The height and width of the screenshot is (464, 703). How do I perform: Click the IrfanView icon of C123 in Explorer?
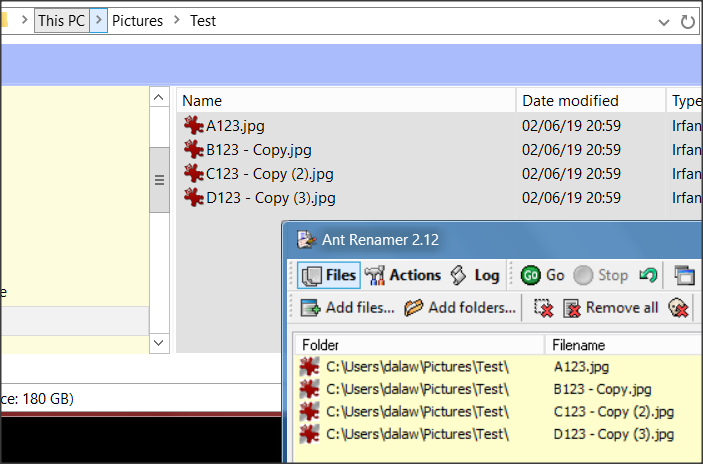point(194,173)
